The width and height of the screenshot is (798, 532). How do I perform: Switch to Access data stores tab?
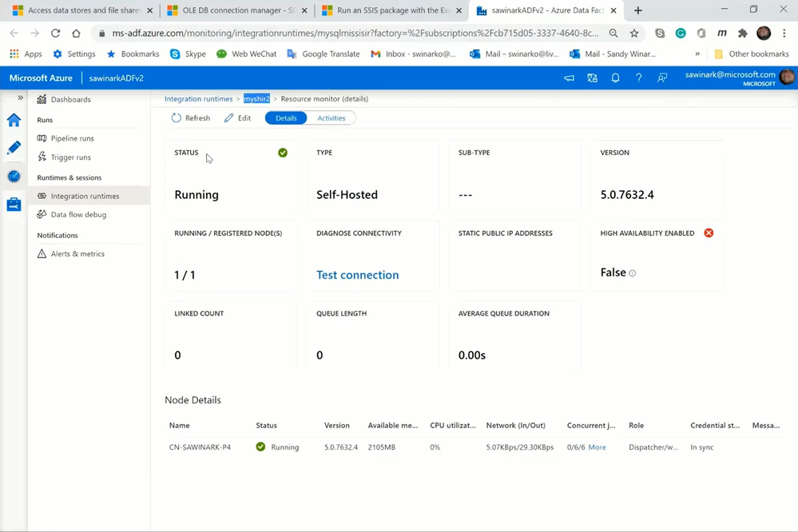(x=82, y=10)
